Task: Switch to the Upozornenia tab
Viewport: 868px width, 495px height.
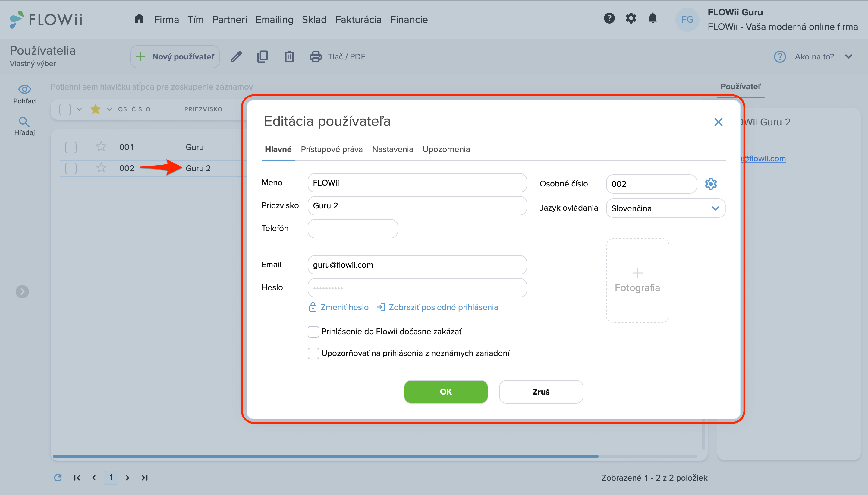Action: pyautogui.click(x=446, y=149)
